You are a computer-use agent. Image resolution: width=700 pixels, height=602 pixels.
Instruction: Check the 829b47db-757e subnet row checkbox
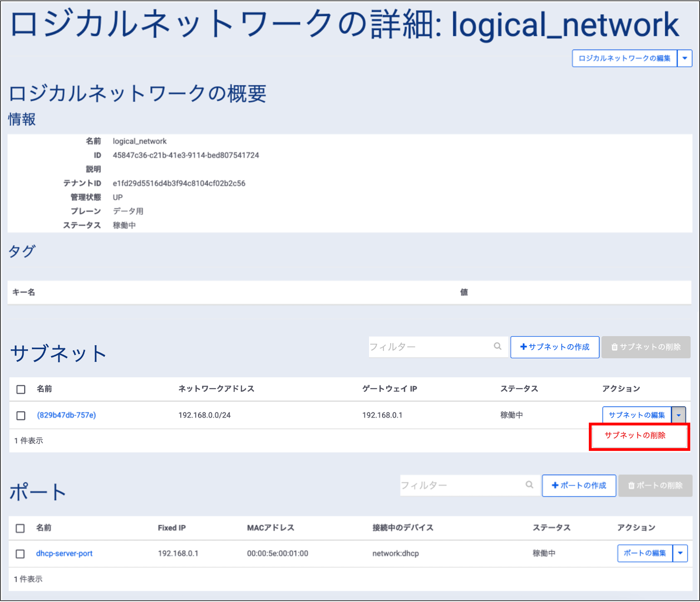click(x=21, y=415)
